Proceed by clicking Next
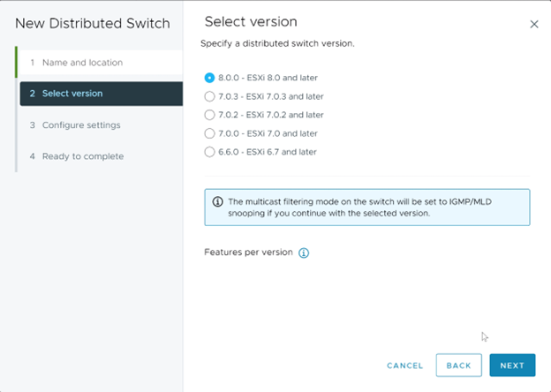 (512, 366)
